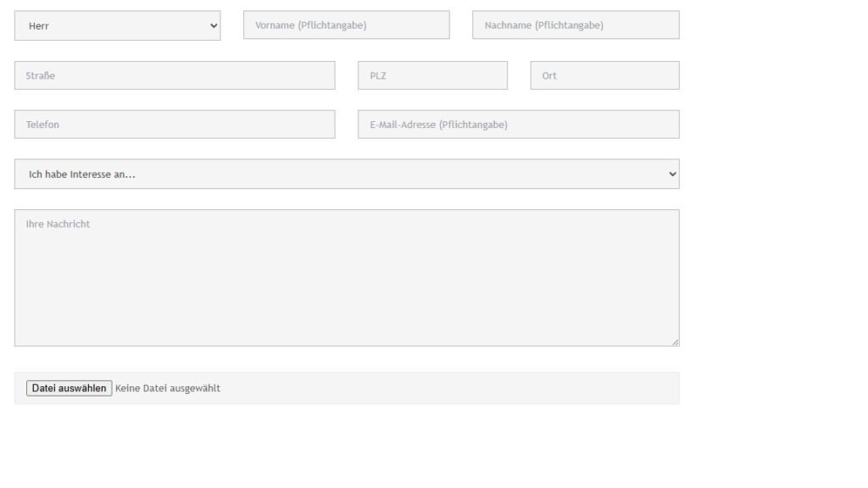This screenshot has height=488, width=868.
Task: Click the Telefon input field
Action: click(175, 125)
